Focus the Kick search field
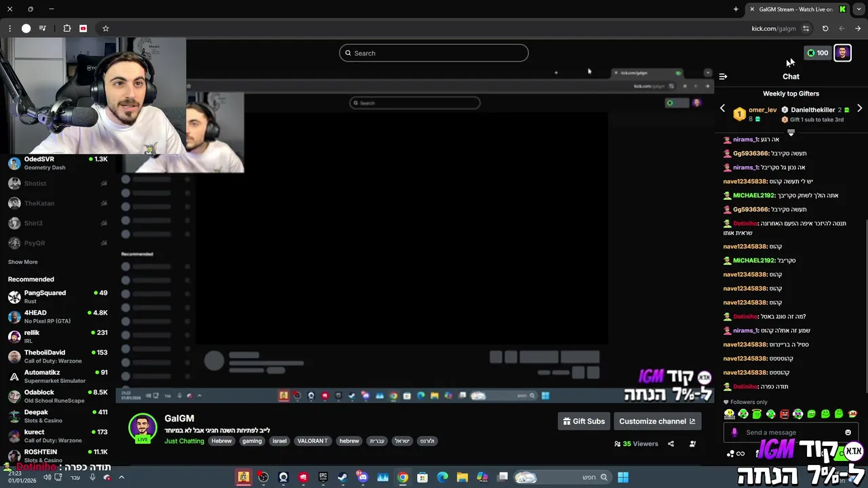 (434, 53)
